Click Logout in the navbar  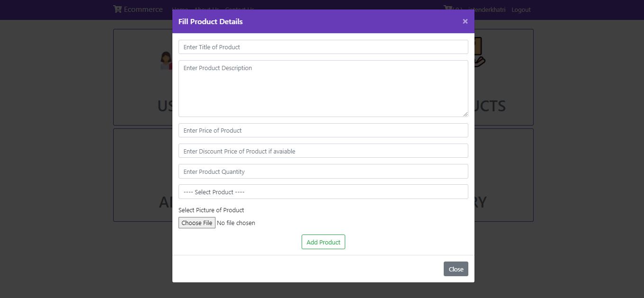(520, 9)
